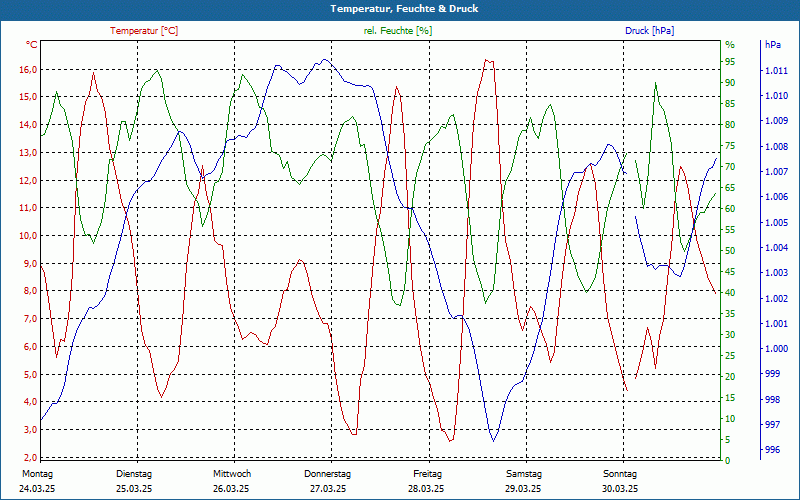
Task: Click the '1.009' pressure axis value
Action: pyautogui.click(x=777, y=121)
